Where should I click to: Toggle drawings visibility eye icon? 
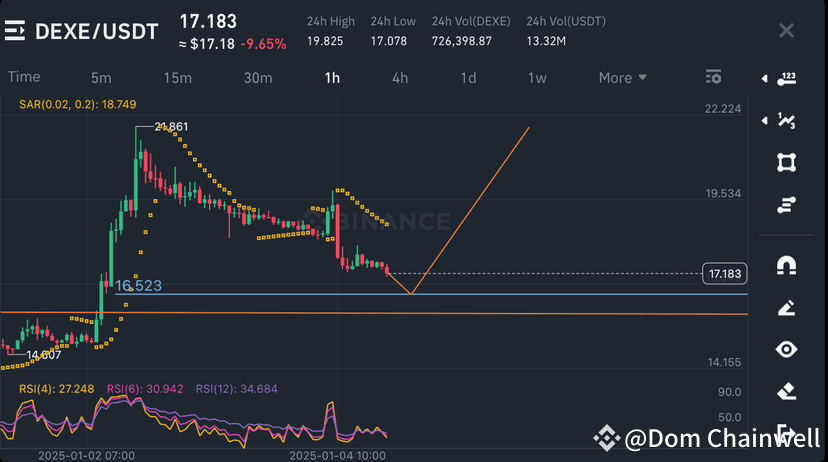click(x=786, y=350)
